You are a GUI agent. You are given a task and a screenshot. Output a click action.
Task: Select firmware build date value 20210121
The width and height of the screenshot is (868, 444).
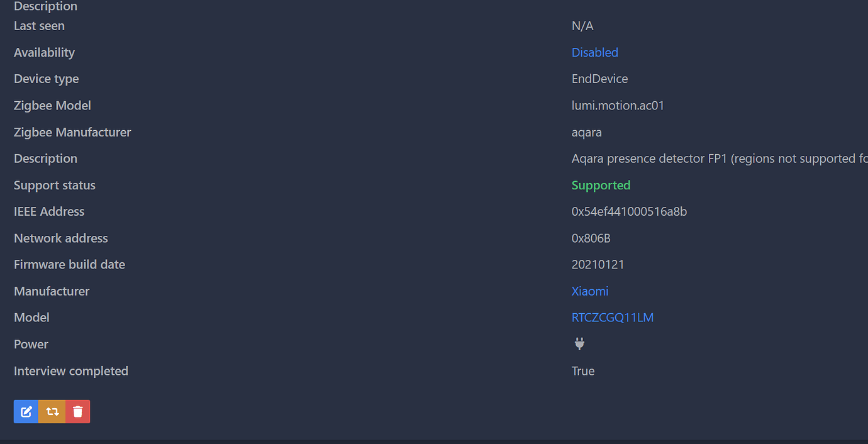pos(598,265)
